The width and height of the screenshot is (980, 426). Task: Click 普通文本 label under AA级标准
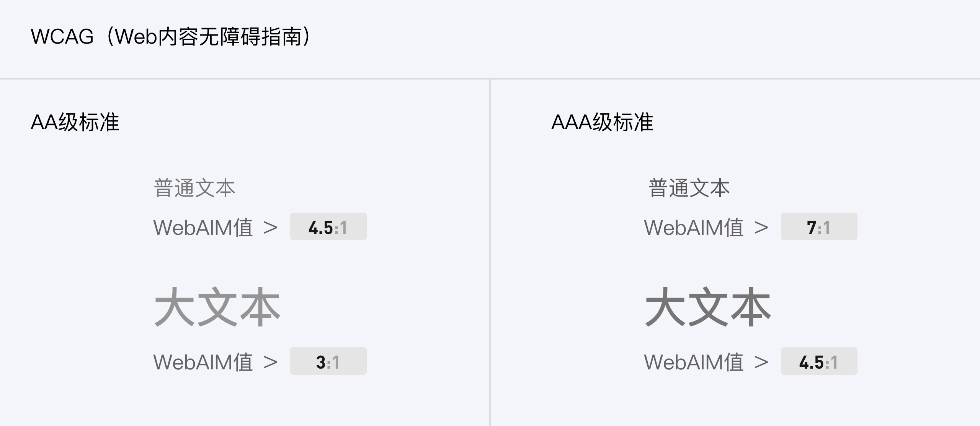pos(194,188)
